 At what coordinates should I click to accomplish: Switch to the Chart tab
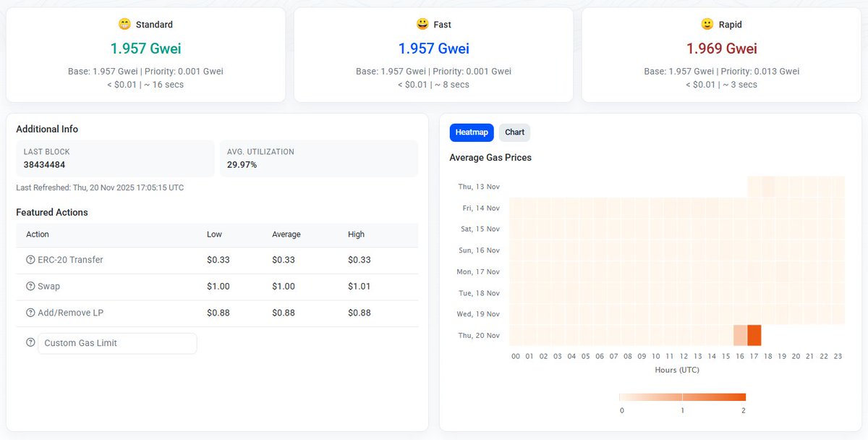[x=515, y=132]
